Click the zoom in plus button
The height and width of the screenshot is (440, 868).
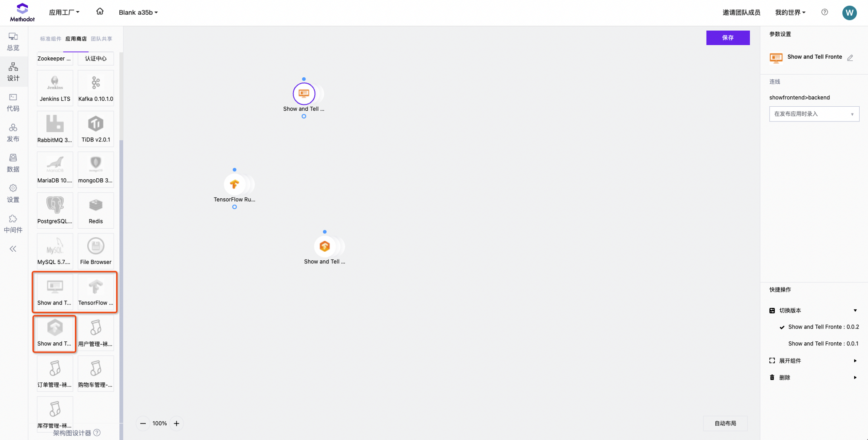point(177,424)
